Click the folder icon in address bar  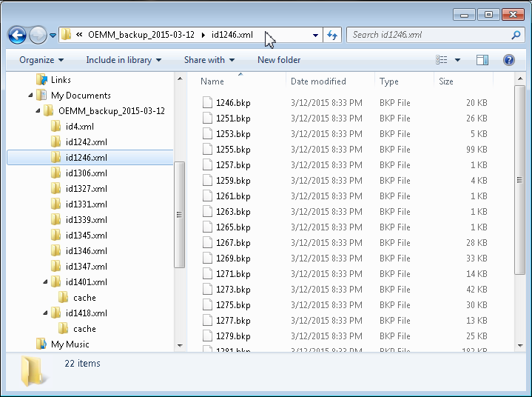tap(66, 35)
